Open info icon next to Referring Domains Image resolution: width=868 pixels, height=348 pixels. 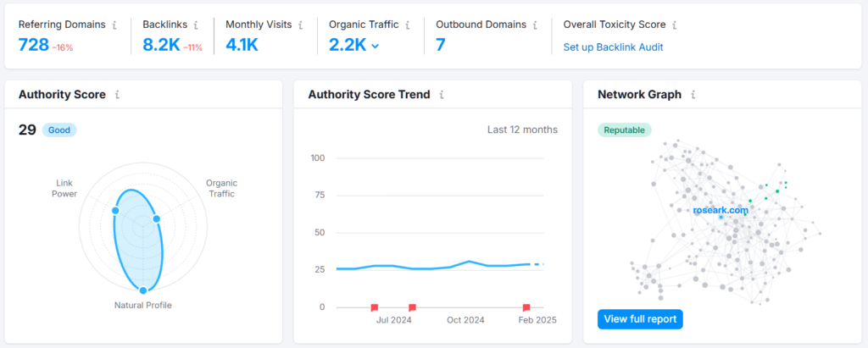pyautogui.click(x=114, y=25)
